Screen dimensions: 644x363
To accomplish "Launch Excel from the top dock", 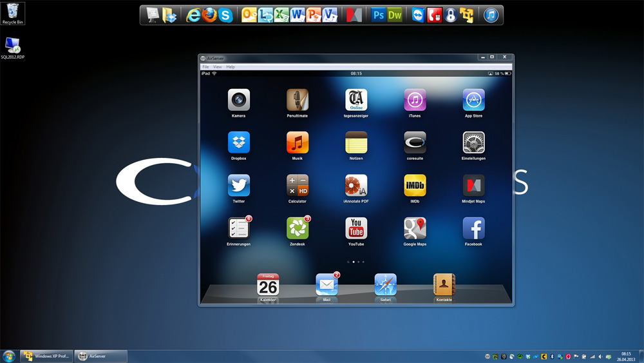I will click(x=281, y=15).
